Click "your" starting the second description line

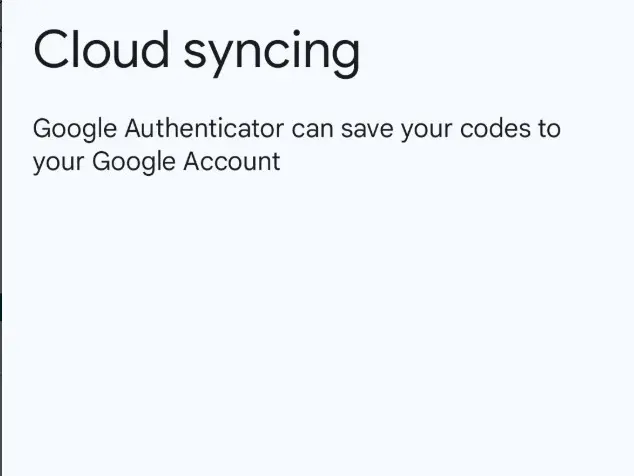click(x=58, y=163)
